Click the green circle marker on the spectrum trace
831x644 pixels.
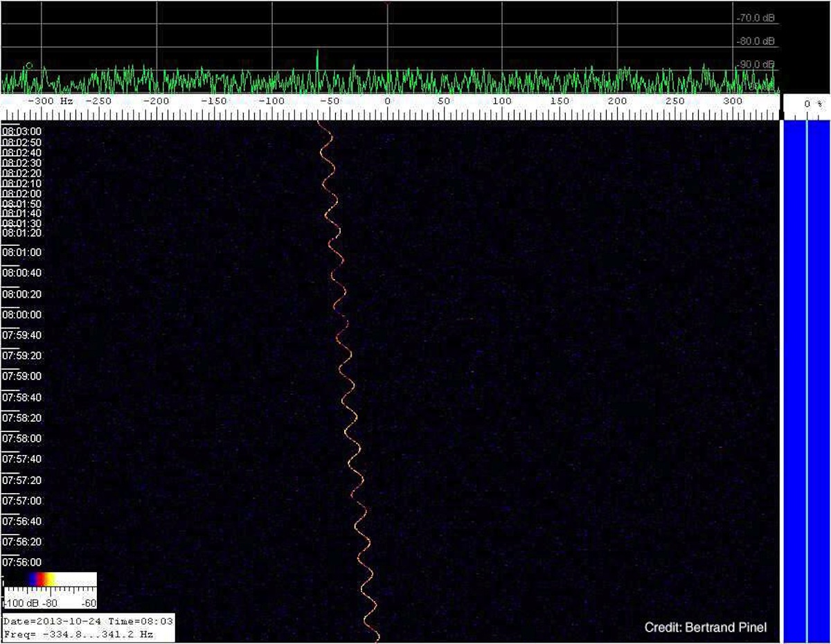coord(28,66)
